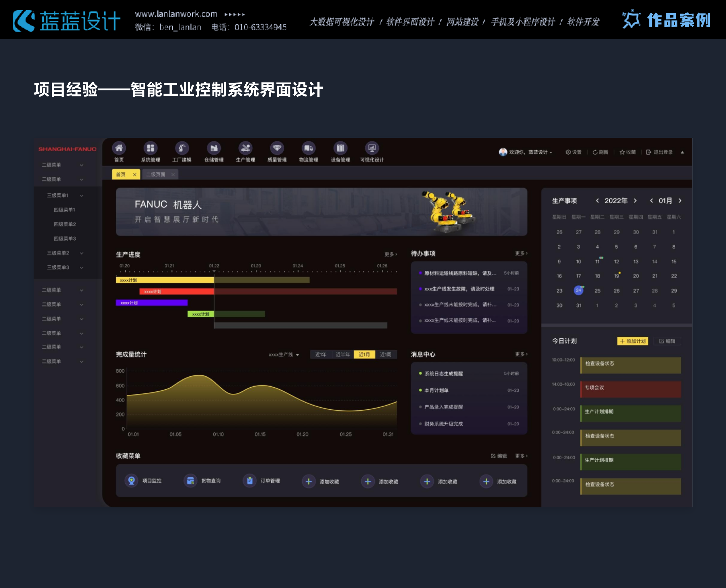Open the 系统管理 menu item

coord(150,152)
